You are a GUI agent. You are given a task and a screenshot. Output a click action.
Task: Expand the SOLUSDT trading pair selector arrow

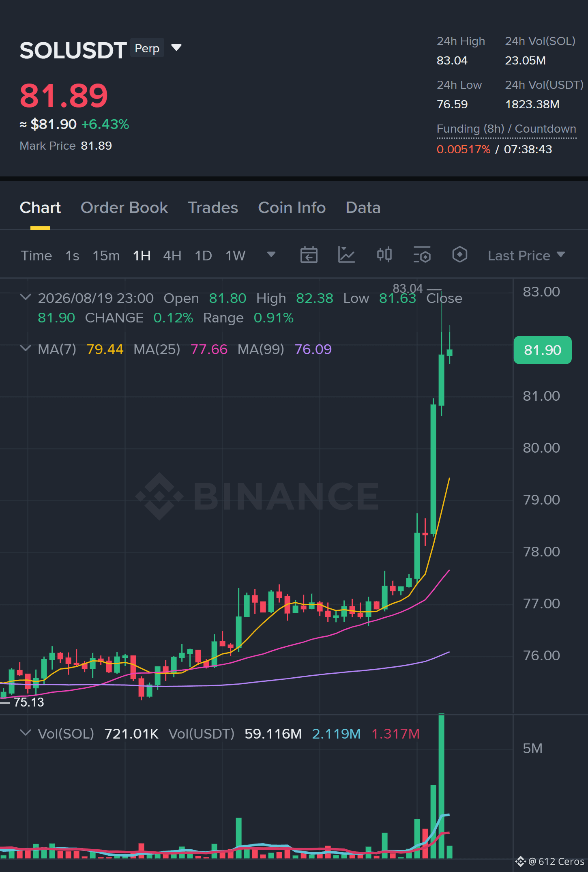[x=176, y=48]
